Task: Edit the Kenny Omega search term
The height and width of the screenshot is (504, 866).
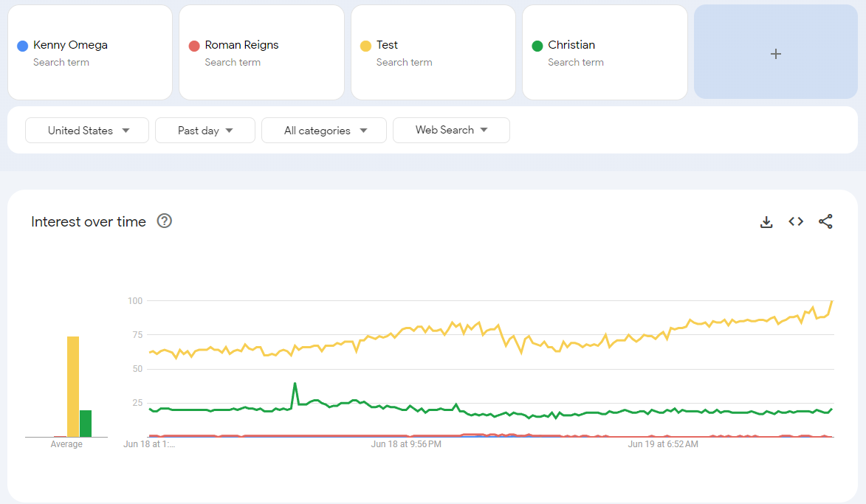Action: pos(70,45)
